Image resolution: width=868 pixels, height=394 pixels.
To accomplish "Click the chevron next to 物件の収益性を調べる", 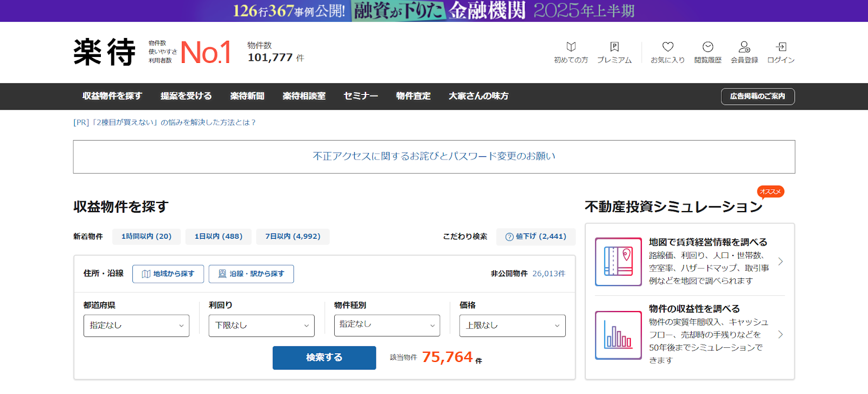I will (781, 335).
